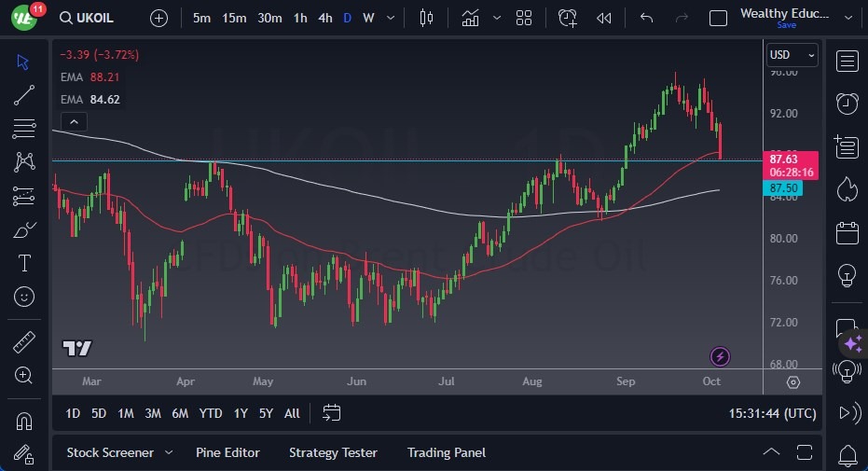Set date range to YTD
868x471 pixels.
click(211, 413)
